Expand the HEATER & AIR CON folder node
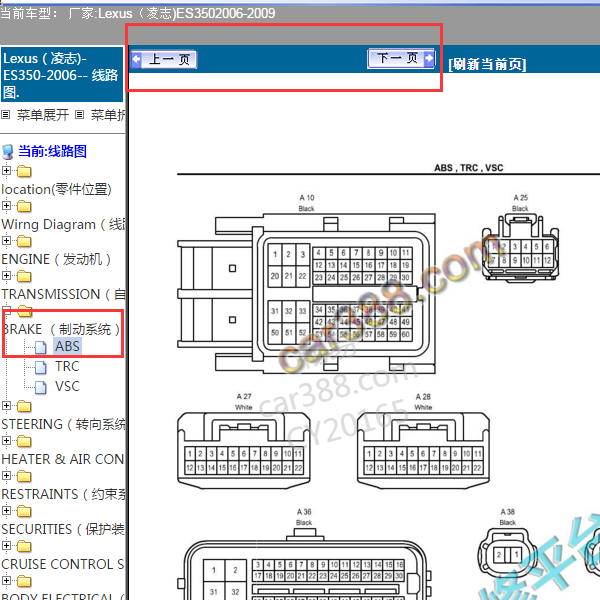This screenshot has width=600, height=600. pos(6,440)
